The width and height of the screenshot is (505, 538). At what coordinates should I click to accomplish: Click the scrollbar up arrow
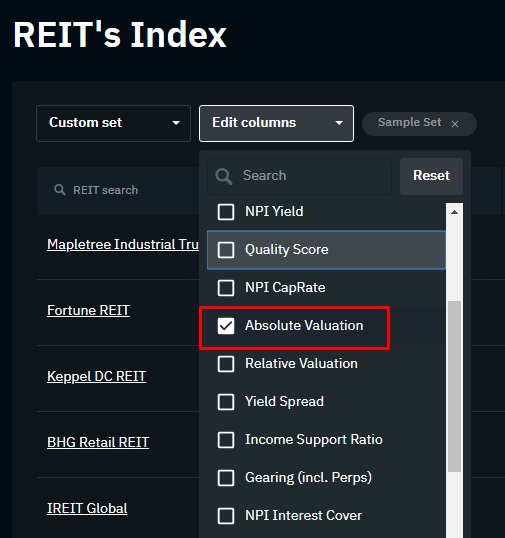pyautogui.click(x=454, y=212)
